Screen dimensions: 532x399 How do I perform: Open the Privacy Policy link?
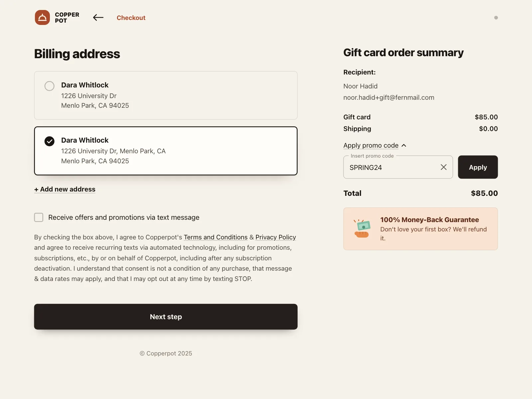(x=276, y=237)
